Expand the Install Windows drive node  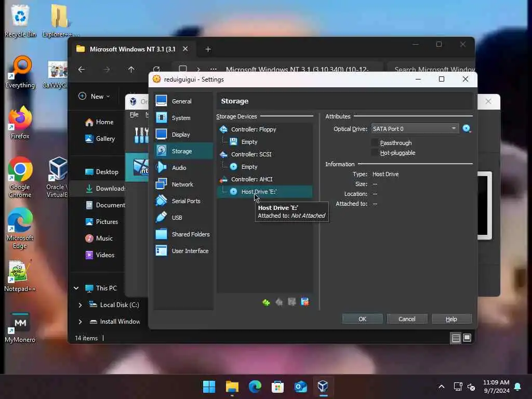point(80,321)
